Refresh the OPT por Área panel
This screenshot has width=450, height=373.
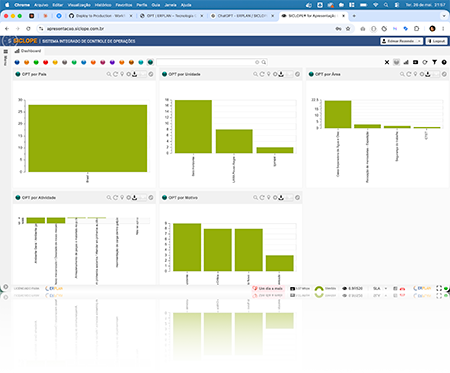[409, 74]
